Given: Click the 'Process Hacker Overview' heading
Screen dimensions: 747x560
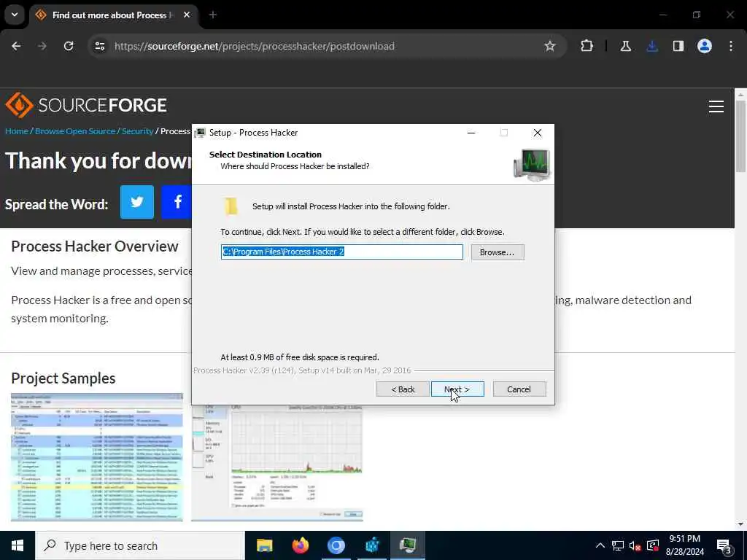Looking at the screenshot, I should click(x=95, y=246).
